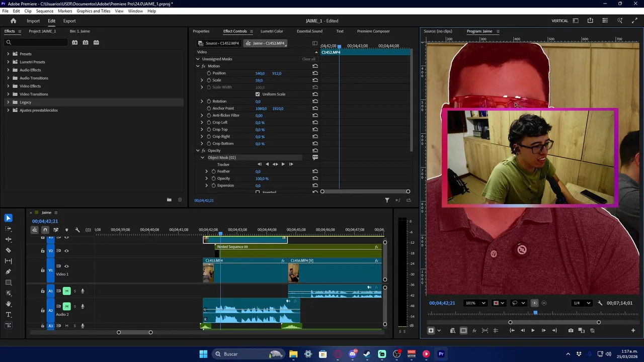Mute the A1 audio track
The height and width of the screenshot is (362, 644).
[66, 291]
